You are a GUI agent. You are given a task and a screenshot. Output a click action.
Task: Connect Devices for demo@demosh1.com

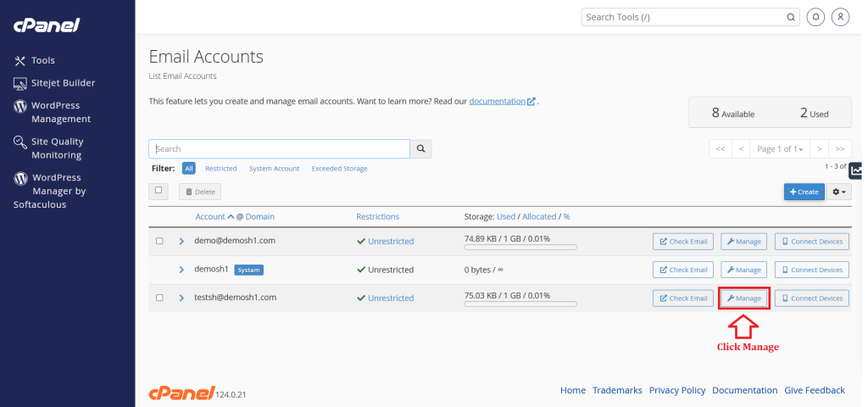point(811,242)
